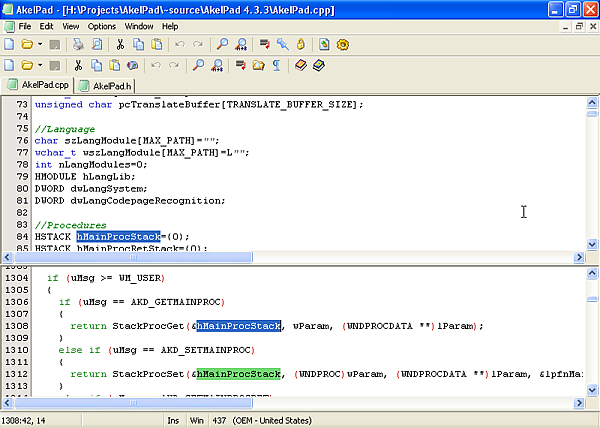Expand recent files arrow in top toolbar
This screenshot has height=428, width=600.
click(x=40, y=44)
